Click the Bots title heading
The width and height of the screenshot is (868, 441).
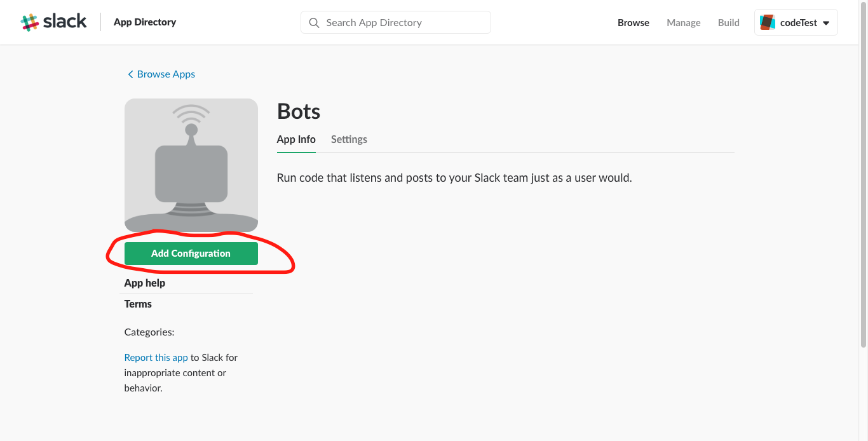tap(299, 112)
